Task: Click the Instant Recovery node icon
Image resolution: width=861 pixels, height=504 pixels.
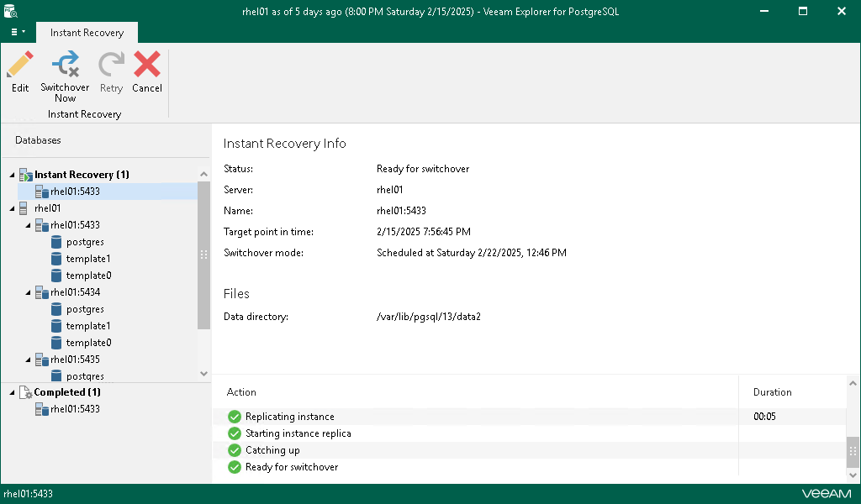Action: coord(25,175)
